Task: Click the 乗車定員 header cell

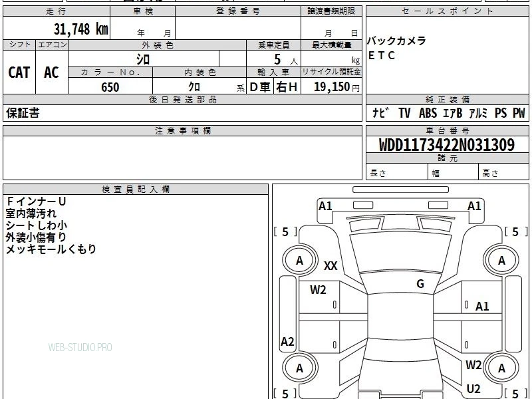Action: pyautogui.click(x=273, y=45)
